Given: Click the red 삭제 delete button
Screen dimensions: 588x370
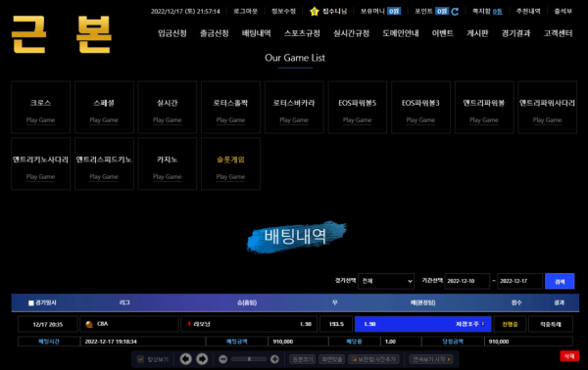Looking at the screenshot, I should pos(569,355).
